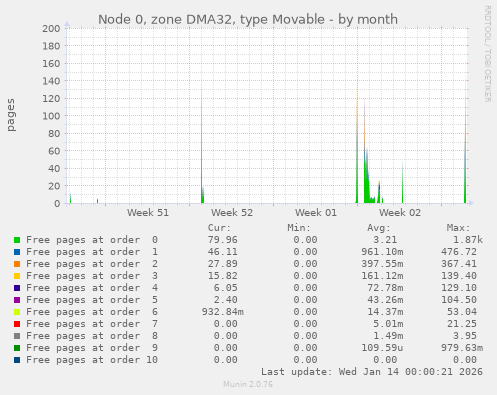Image resolution: width=497 pixels, height=395 pixels.
Task: Click the max value 979.63m
Action: (462, 348)
